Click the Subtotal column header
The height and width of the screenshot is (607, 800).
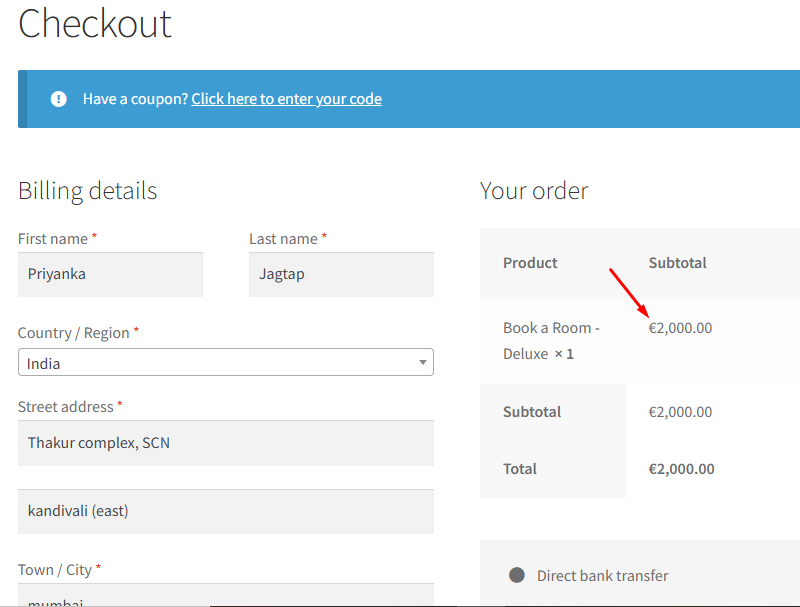click(x=677, y=263)
